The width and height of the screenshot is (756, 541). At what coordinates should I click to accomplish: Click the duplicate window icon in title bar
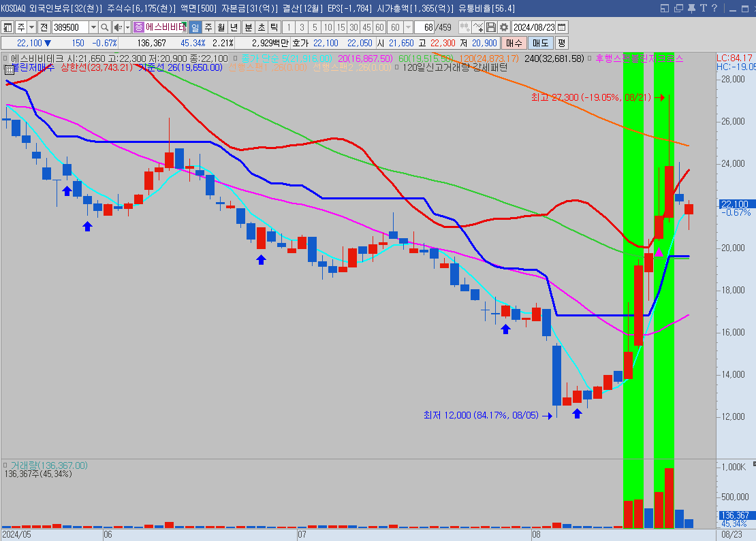coord(678,7)
